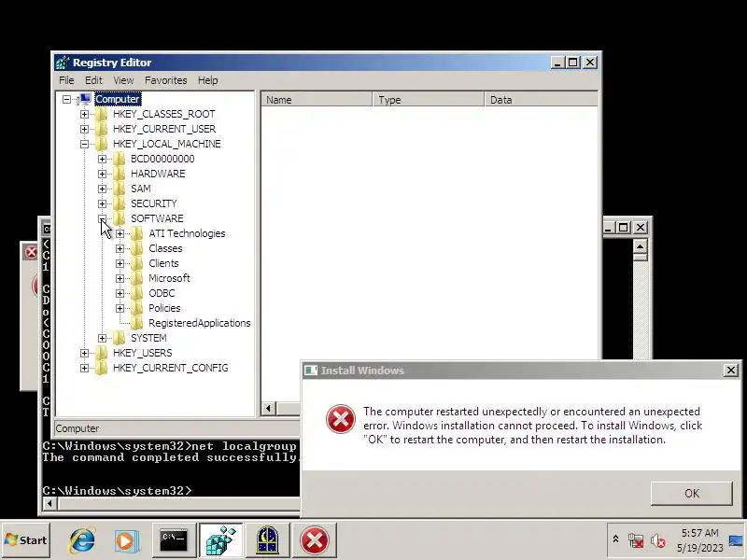747x560 pixels.
Task: Switch to Command Prompt taskbar button
Action: click(x=174, y=540)
